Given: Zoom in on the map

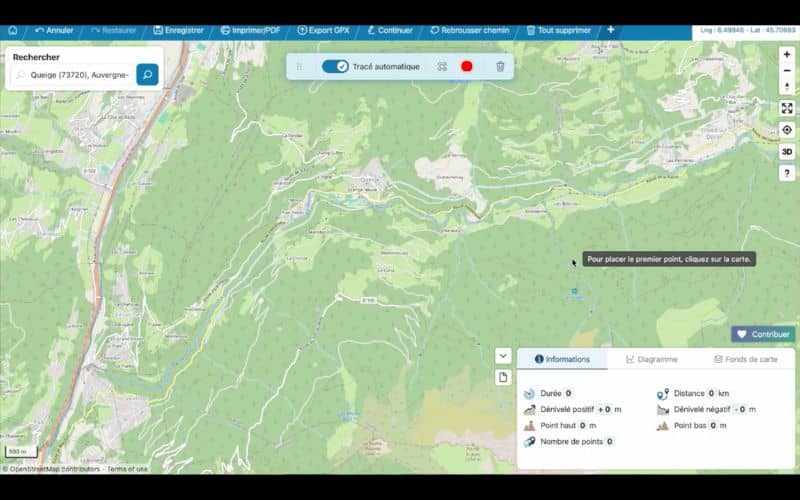Looking at the screenshot, I should click(x=787, y=54).
